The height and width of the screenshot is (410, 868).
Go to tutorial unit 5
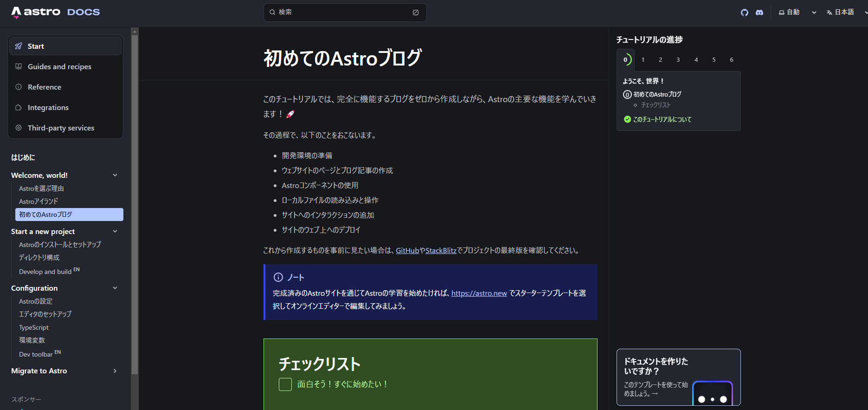coord(714,60)
